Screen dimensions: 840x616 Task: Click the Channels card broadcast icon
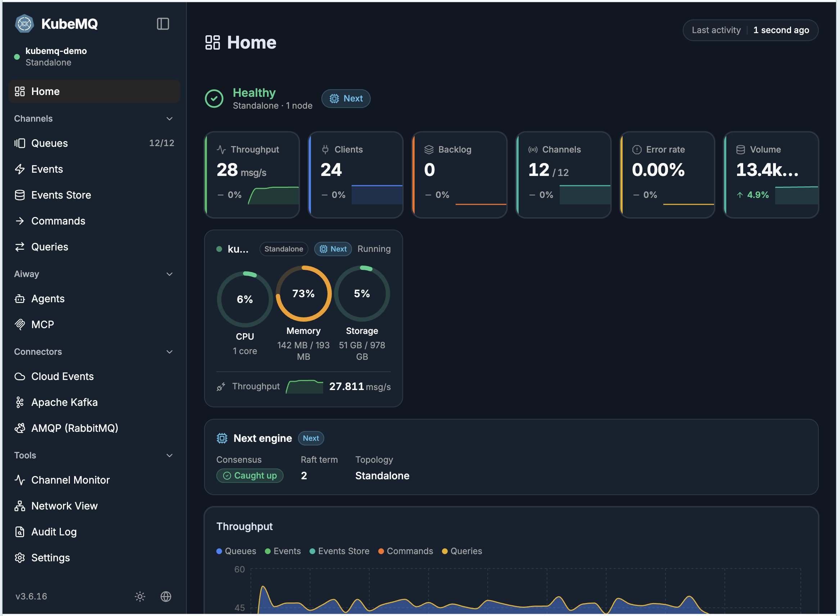point(533,150)
